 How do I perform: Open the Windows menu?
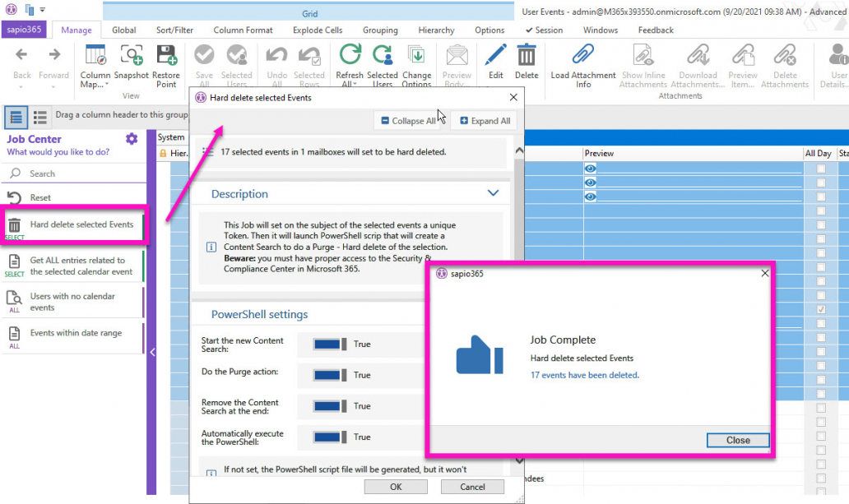pos(601,30)
